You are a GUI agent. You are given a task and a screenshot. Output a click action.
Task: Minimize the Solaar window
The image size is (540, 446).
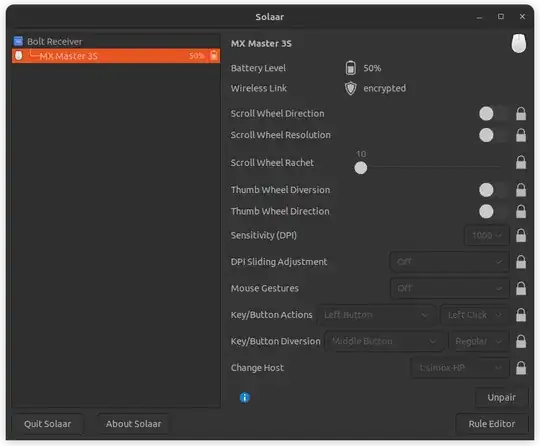pyautogui.click(x=479, y=17)
